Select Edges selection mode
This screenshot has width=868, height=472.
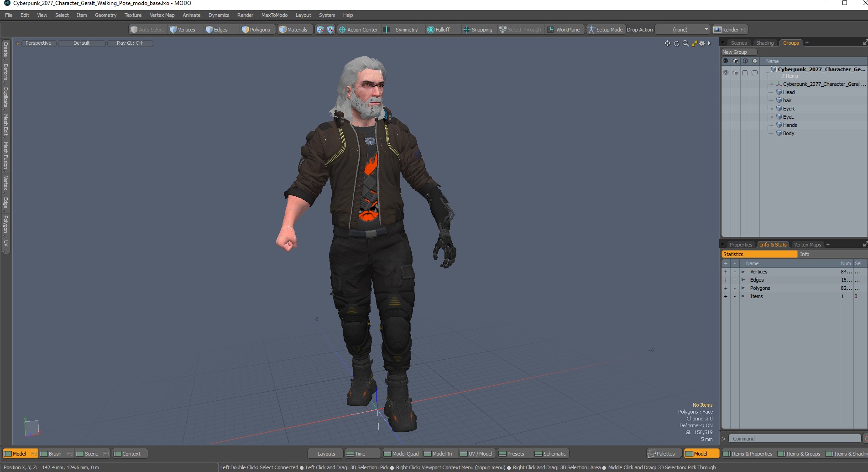[x=217, y=30]
